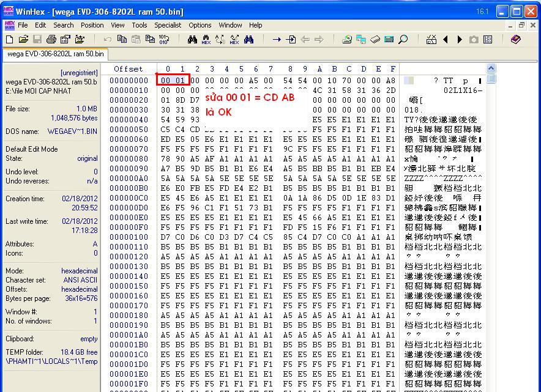541x392 pixels.
Task: Click the camera snapshot toolbar icon
Action: click(x=474, y=40)
